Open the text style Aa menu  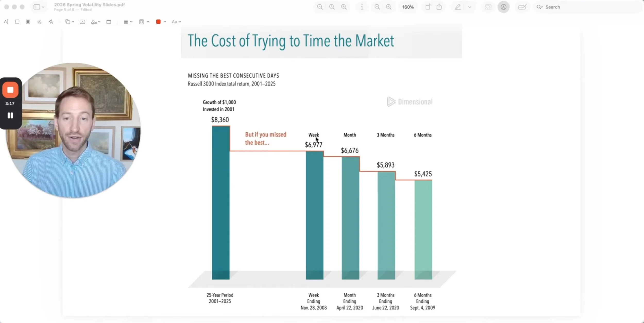[x=176, y=22]
